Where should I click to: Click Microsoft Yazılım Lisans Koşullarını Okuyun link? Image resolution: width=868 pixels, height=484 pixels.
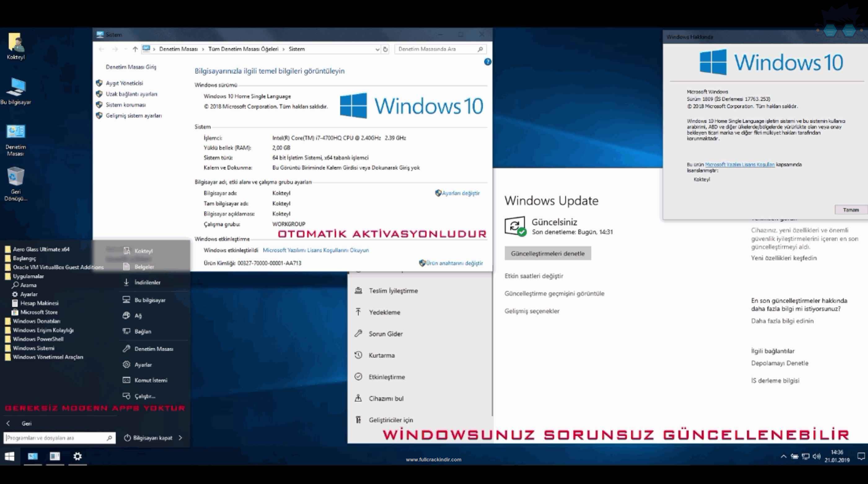click(316, 250)
